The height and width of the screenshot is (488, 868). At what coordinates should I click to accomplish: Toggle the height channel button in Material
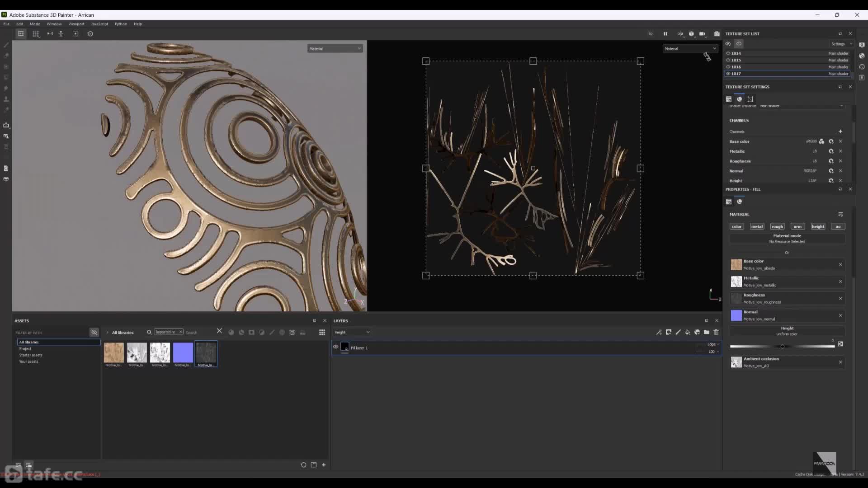click(x=818, y=226)
